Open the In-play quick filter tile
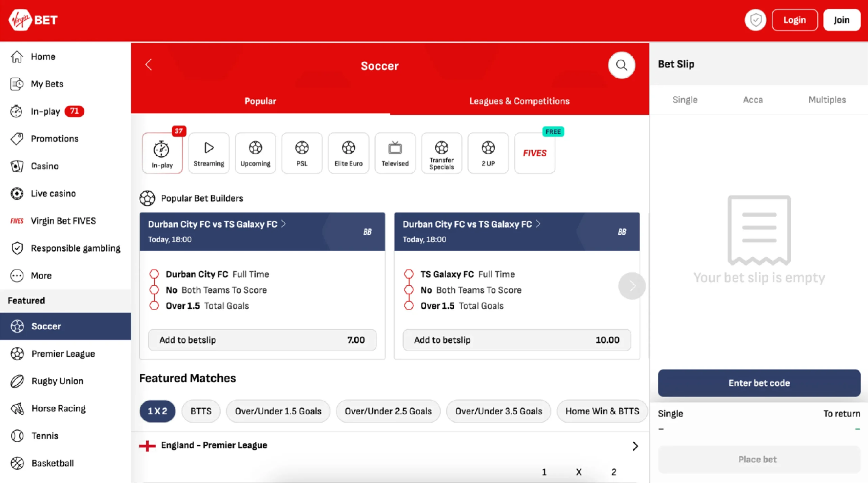The width and height of the screenshot is (868, 483). point(162,153)
